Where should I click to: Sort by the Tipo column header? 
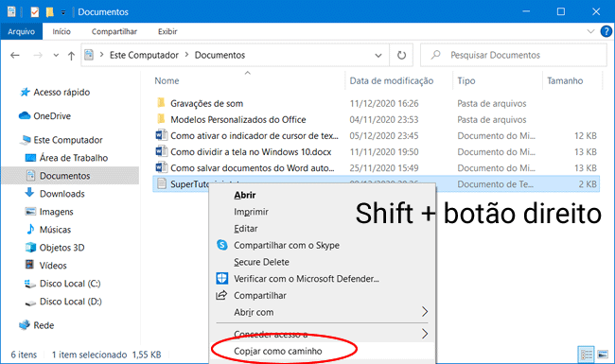466,80
